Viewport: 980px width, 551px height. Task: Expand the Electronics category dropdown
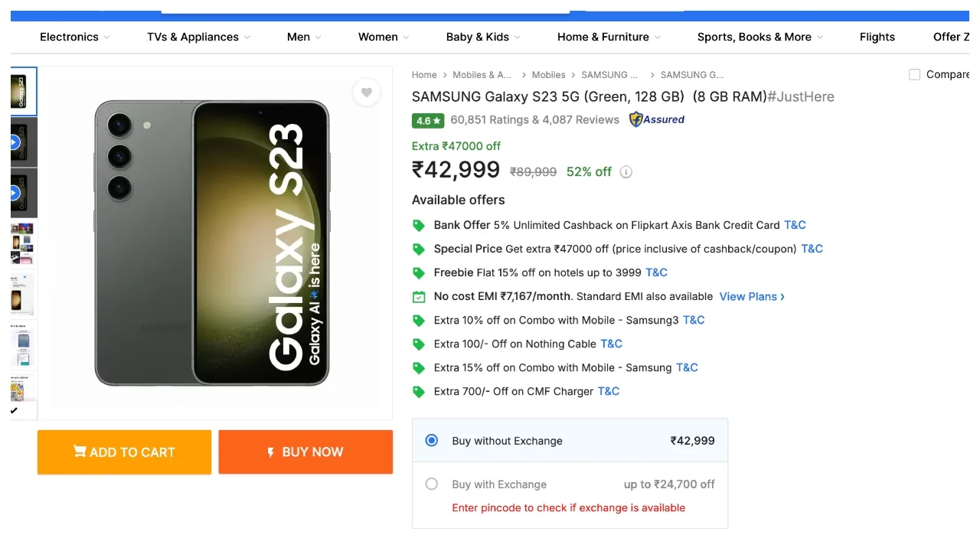(75, 37)
